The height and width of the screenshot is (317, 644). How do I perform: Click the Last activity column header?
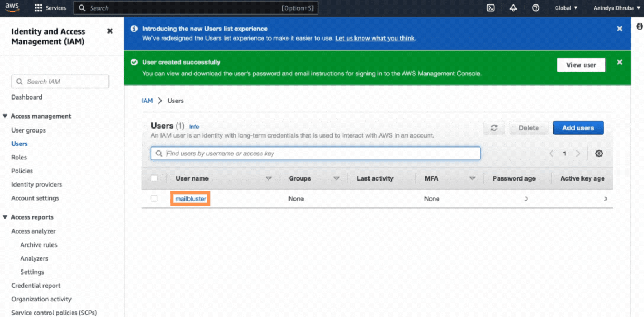point(375,178)
